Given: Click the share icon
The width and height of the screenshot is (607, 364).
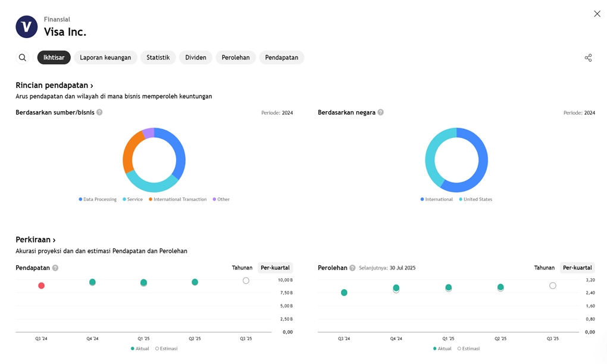Looking at the screenshot, I should pyautogui.click(x=588, y=58).
